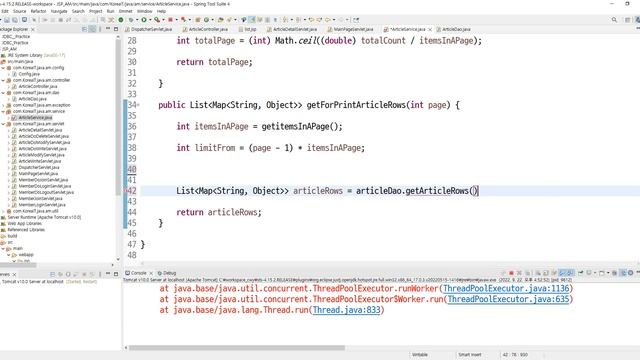Viewport: 640px width, 360px height.
Task: Open the Console display-selected dropdown
Action: 595,273
